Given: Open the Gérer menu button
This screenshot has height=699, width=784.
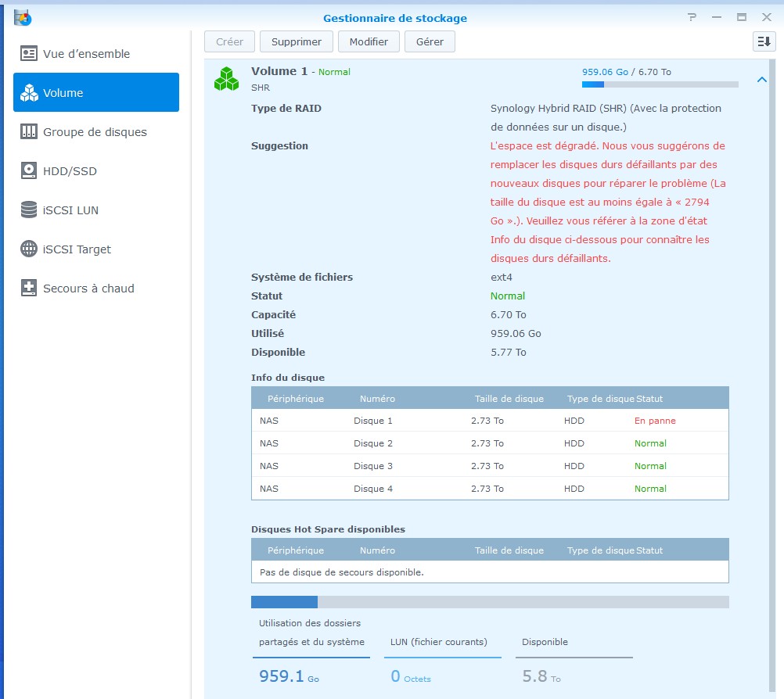Looking at the screenshot, I should coord(430,42).
